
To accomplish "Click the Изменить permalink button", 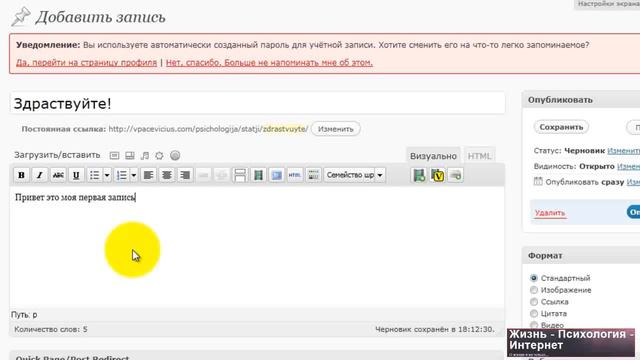I will tap(336, 129).
